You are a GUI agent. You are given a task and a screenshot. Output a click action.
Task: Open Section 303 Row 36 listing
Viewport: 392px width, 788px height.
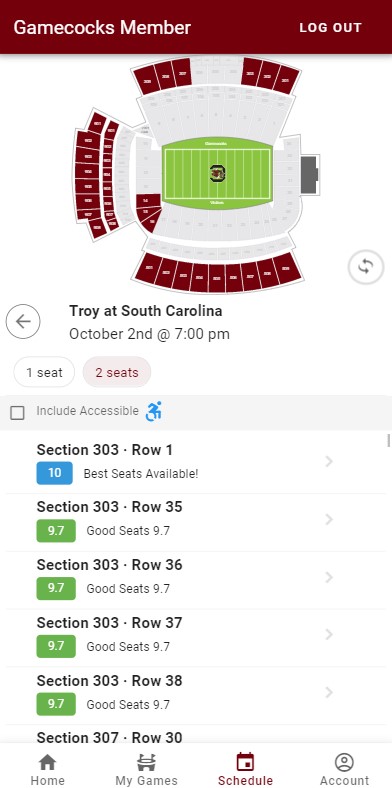click(x=196, y=580)
